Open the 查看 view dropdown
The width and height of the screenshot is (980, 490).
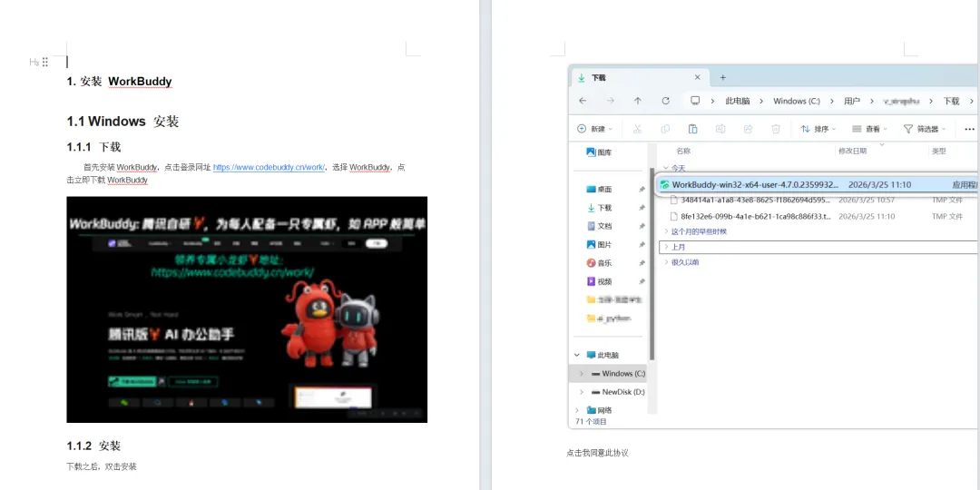coord(869,129)
